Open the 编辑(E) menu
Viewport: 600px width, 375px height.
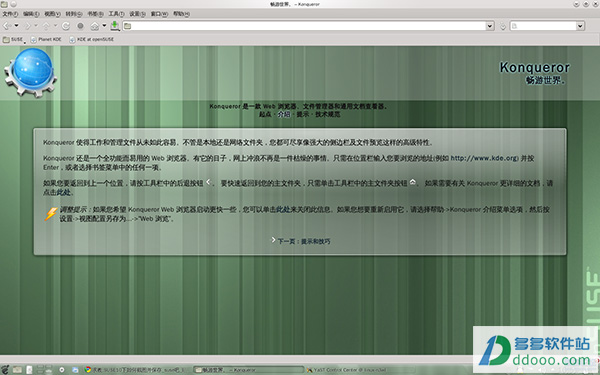[31, 14]
